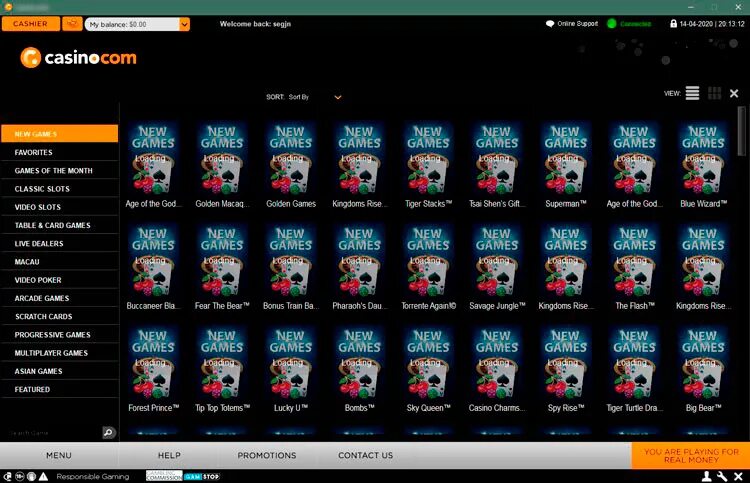
Task: Select Video Slots category
Action: point(60,207)
